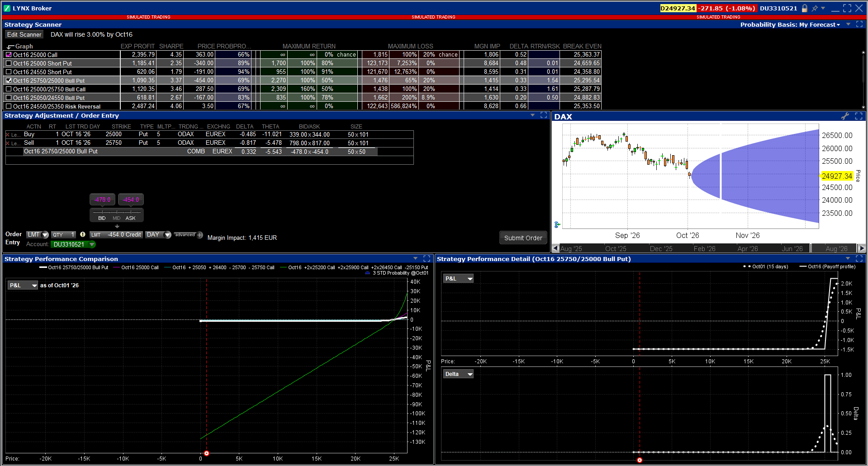Maximize the DAX chart panel
This screenshot has width=868, height=466.
859,116
